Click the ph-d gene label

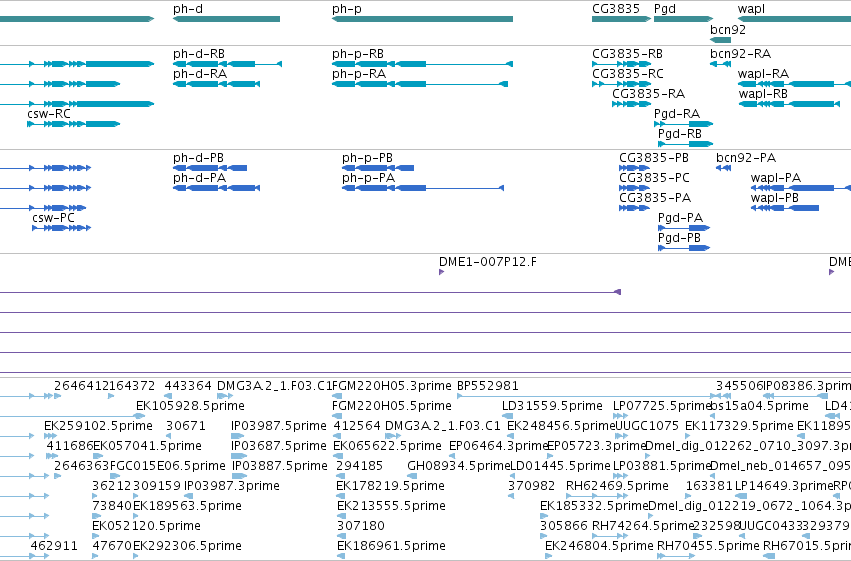pos(188,9)
